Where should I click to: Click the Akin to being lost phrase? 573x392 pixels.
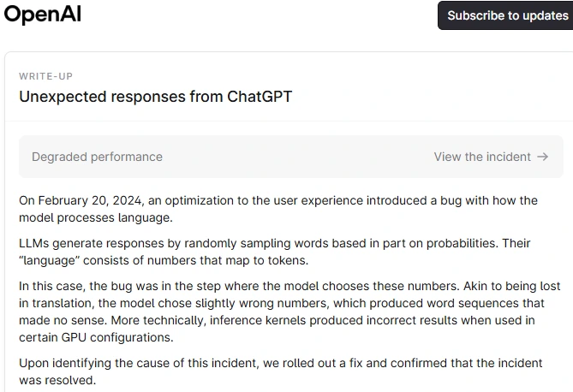coord(511,286)
